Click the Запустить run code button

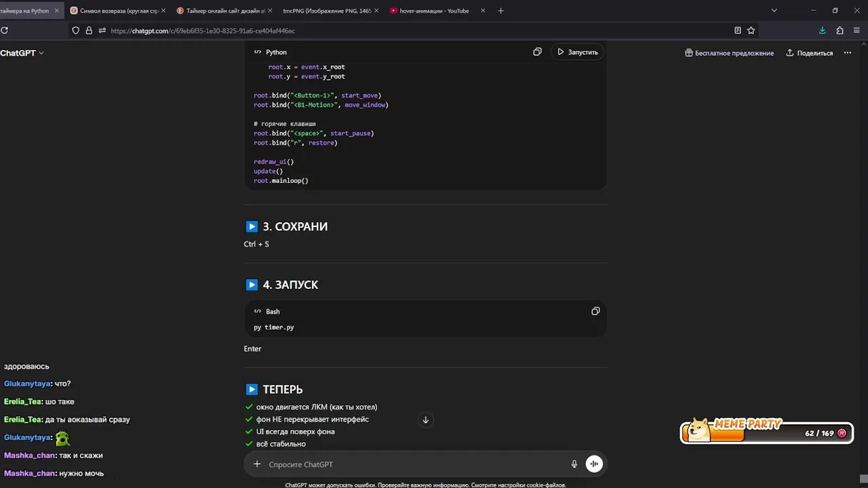577,52
